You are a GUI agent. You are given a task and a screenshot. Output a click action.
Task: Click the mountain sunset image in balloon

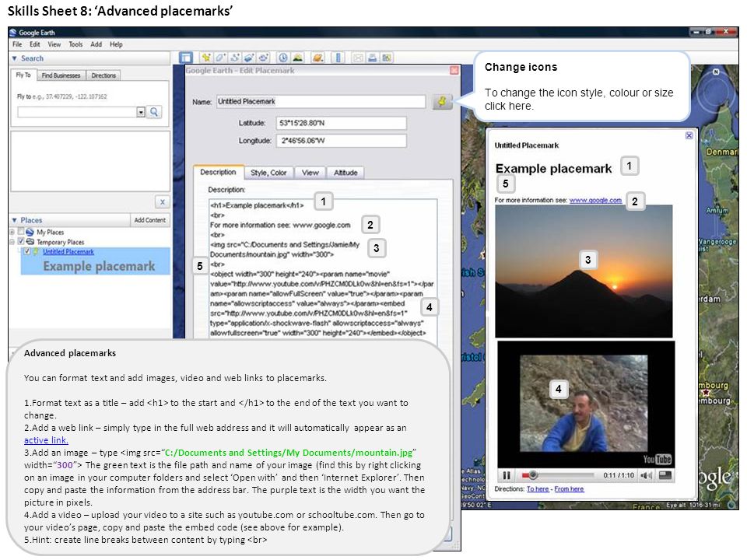coord(584,271)
